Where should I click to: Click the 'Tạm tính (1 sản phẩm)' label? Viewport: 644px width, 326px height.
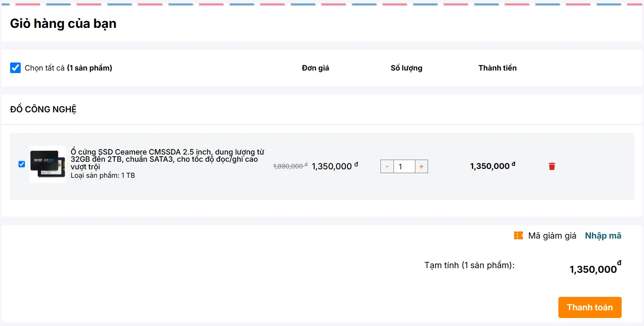(469, 265)
